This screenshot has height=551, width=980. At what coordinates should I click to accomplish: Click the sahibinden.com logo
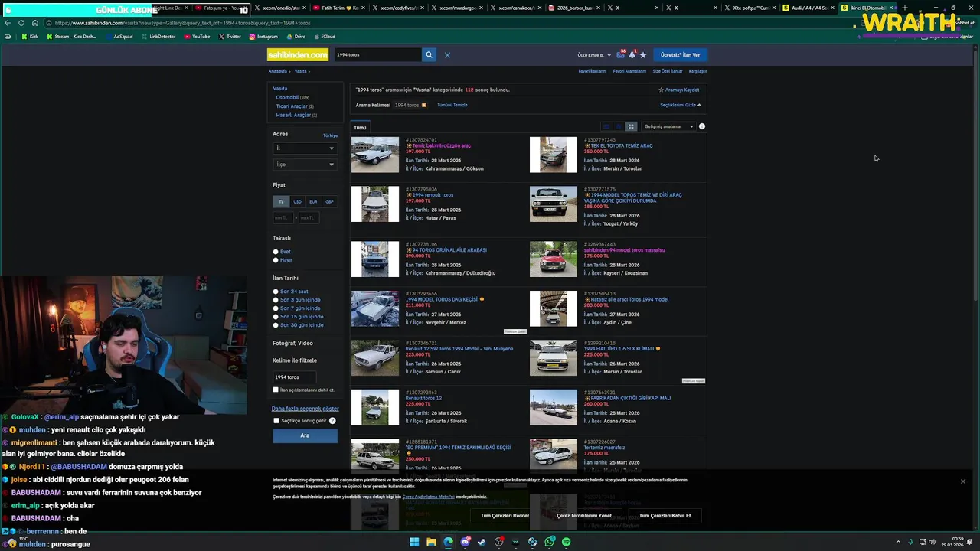pyautogui.click(x=298, y=54)
